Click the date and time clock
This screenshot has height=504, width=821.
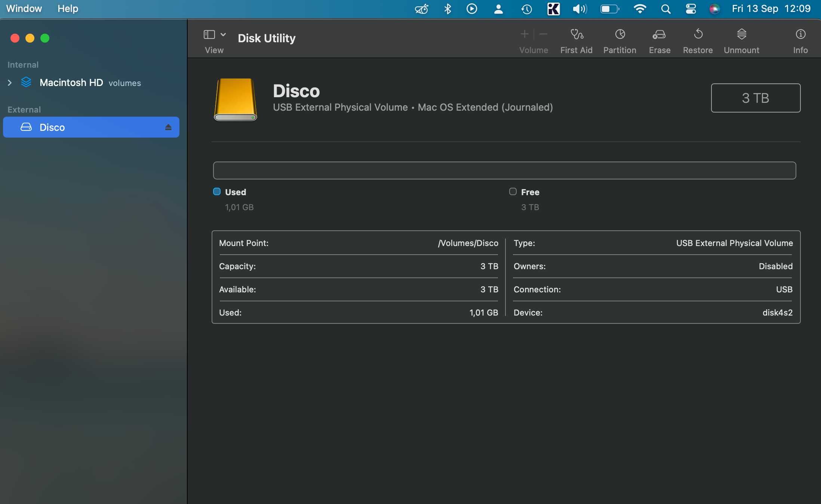[771, 9]
